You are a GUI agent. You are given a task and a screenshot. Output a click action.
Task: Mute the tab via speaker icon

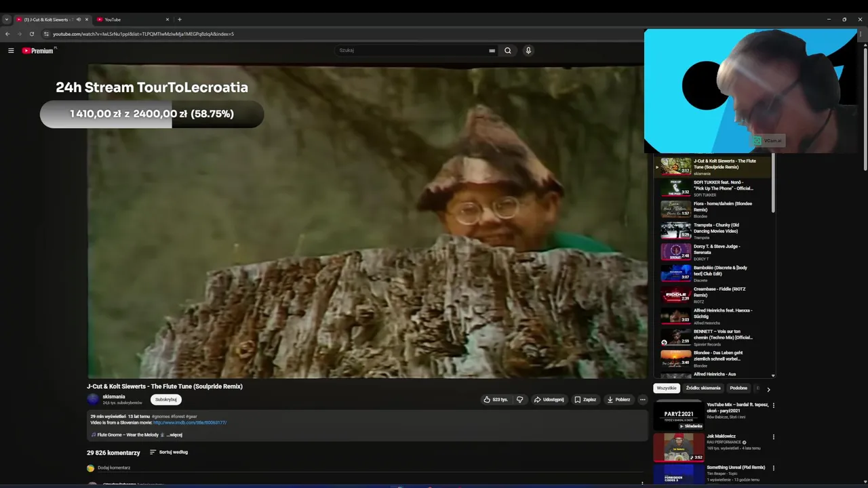point(79,20)
